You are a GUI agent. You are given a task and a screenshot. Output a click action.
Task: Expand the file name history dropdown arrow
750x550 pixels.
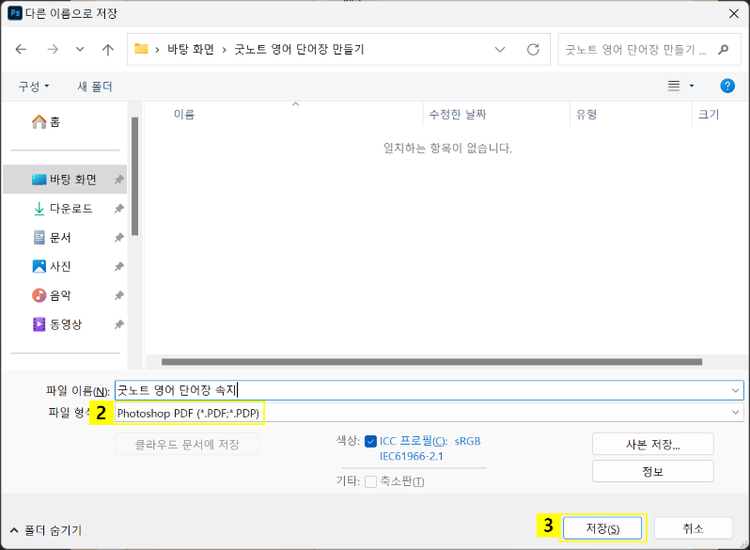point(736,390)
